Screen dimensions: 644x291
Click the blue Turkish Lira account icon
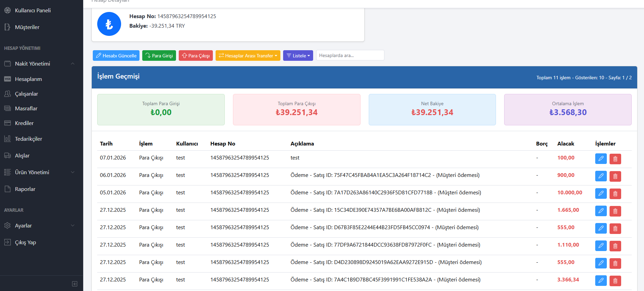pyautogui.click(x=109, y=24)
